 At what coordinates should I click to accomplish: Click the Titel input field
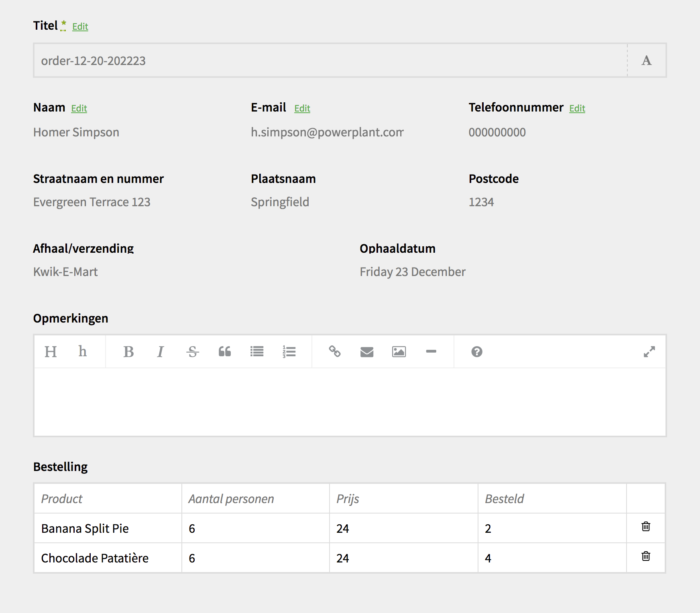330,61
